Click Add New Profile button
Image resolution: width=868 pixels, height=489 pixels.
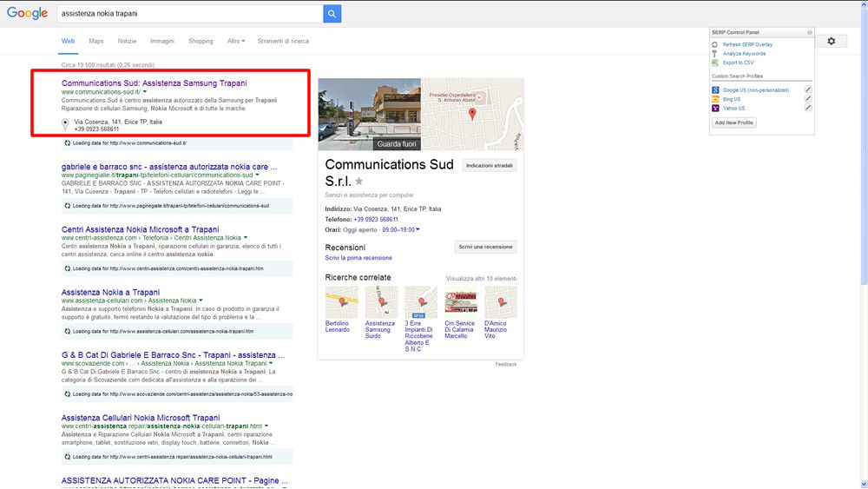click(x=733, y=122)
